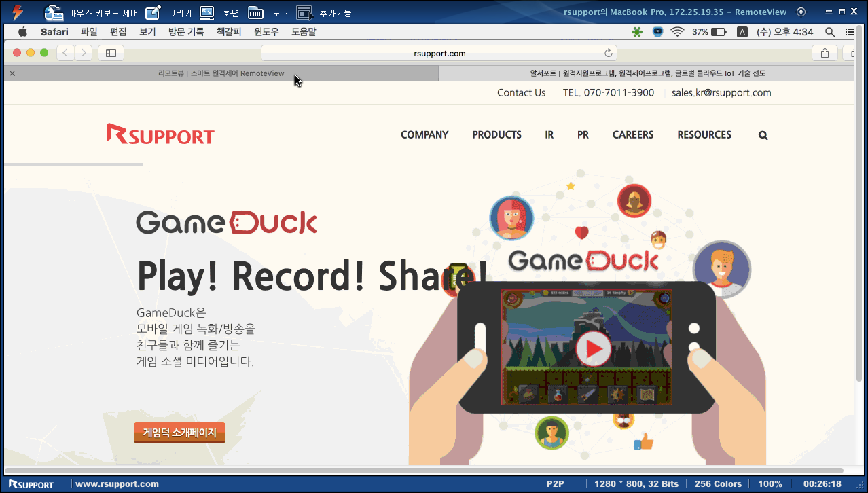Screen dimensions: 868x493
Task: Expand the PRODUCTS navigation menu
Action: point(496,134)
